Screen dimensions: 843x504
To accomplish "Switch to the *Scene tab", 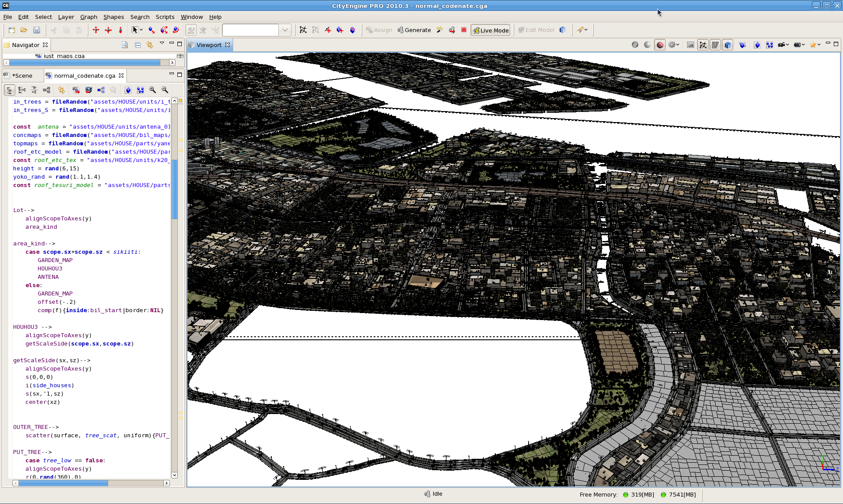I will (22, 76).
